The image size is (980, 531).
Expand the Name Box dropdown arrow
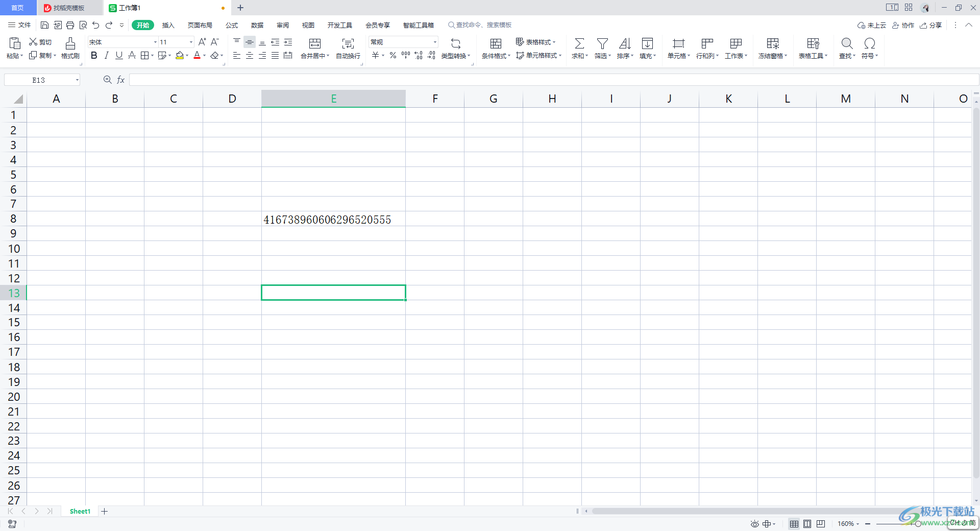point(77,80)
